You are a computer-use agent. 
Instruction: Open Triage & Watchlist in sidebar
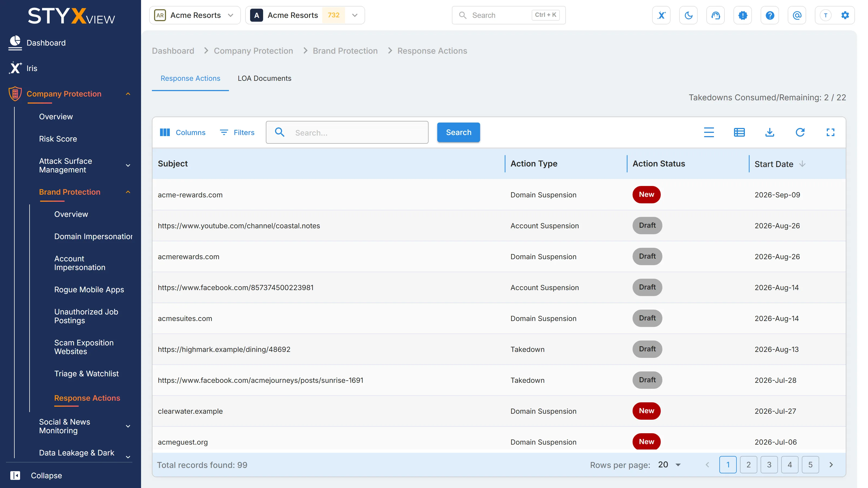coord(86,374)
